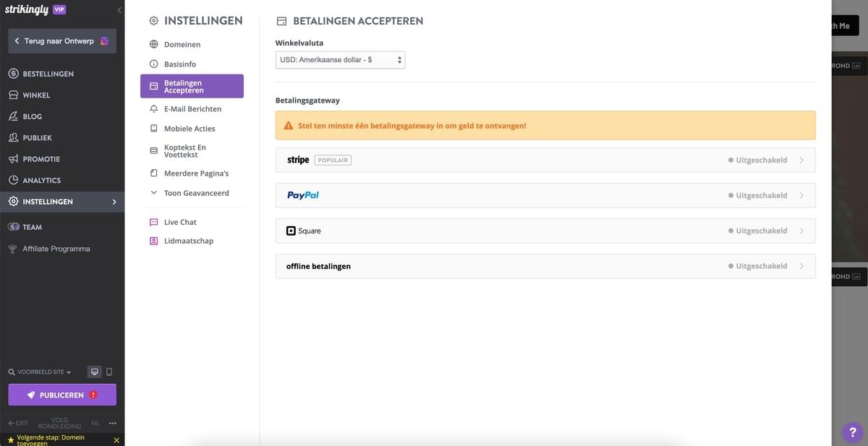Click Volgende stap: Domein toevoegen
The image size is (868, 446).
51,439
